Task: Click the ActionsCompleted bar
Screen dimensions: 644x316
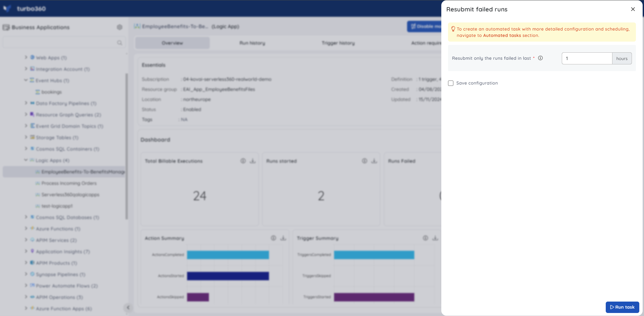Action: coord(228,255)
